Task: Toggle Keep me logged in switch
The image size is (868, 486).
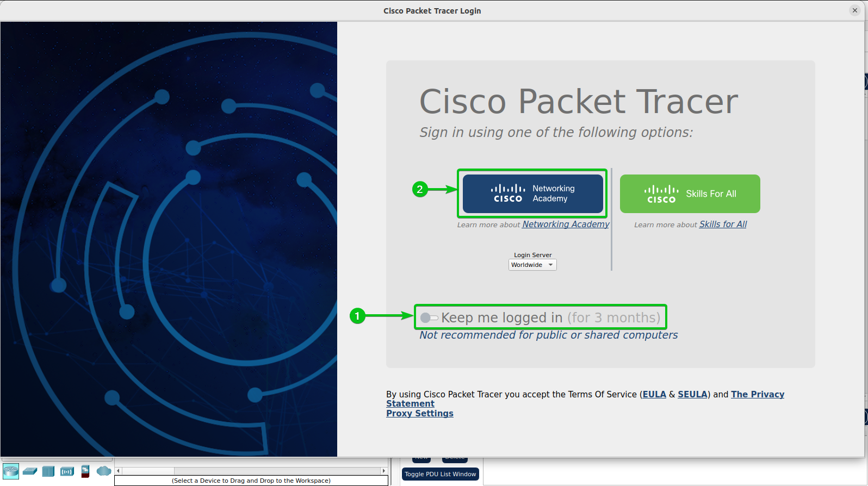Action: (429, 317)
